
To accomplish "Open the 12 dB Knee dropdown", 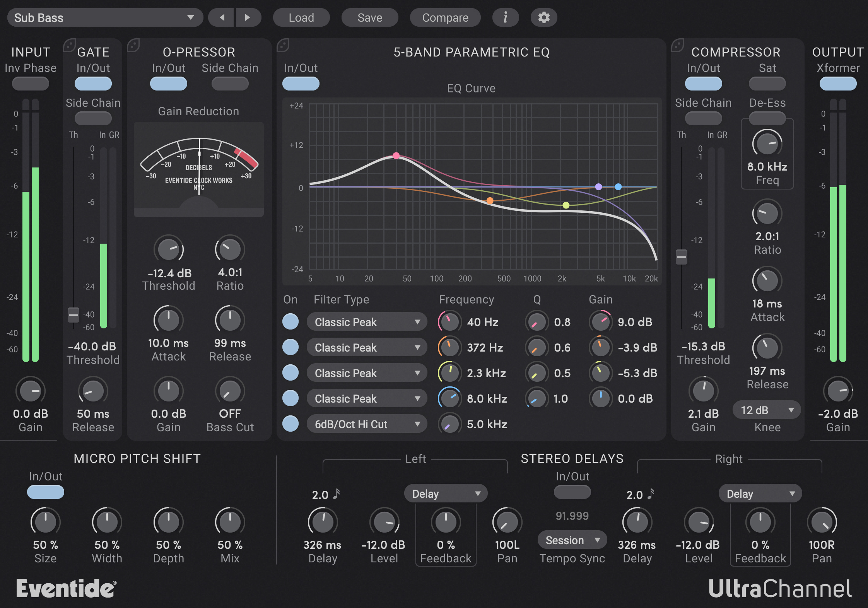I will pyautogui.click(x=766, y=410).
